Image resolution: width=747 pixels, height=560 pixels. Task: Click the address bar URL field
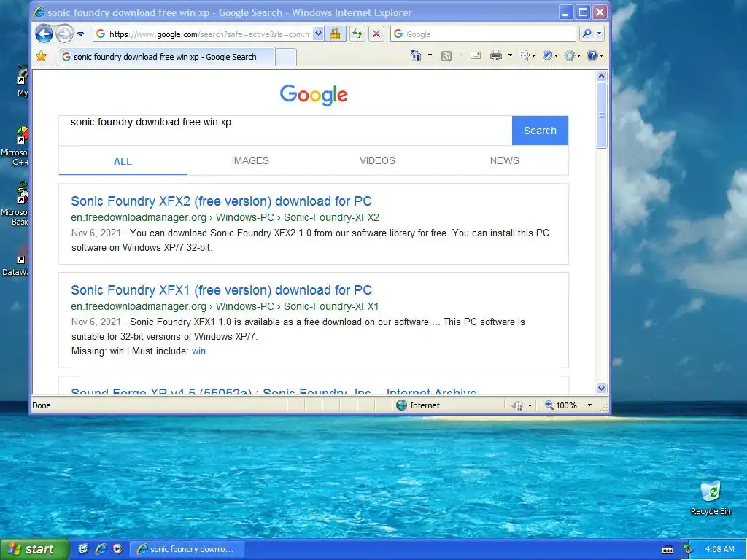[203, 34]
